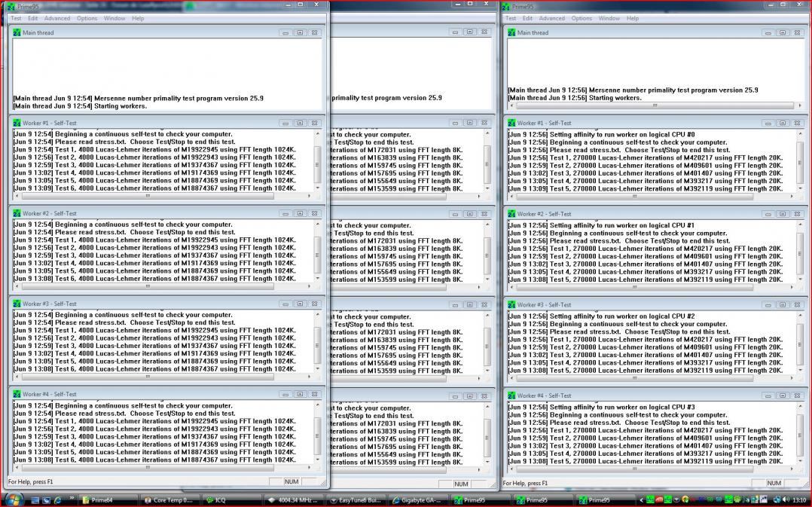Click 'Setting affinity to run worker on logical CPU #3'
This screenshot has height=507, width=812.
click(x=622, y=407)
